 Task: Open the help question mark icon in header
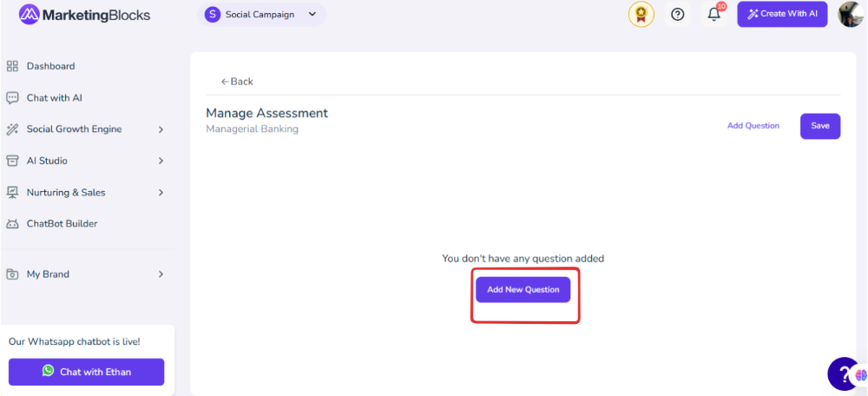(x=678, y=15)
